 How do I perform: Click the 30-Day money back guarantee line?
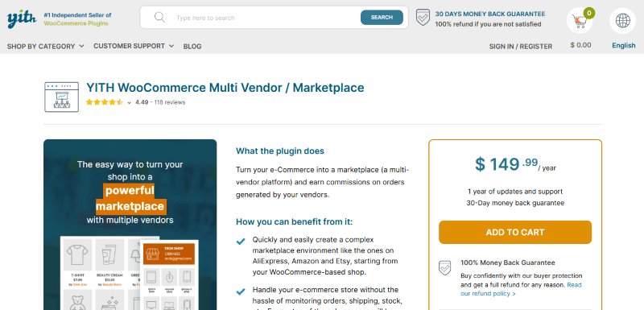[x=515, y=203]
